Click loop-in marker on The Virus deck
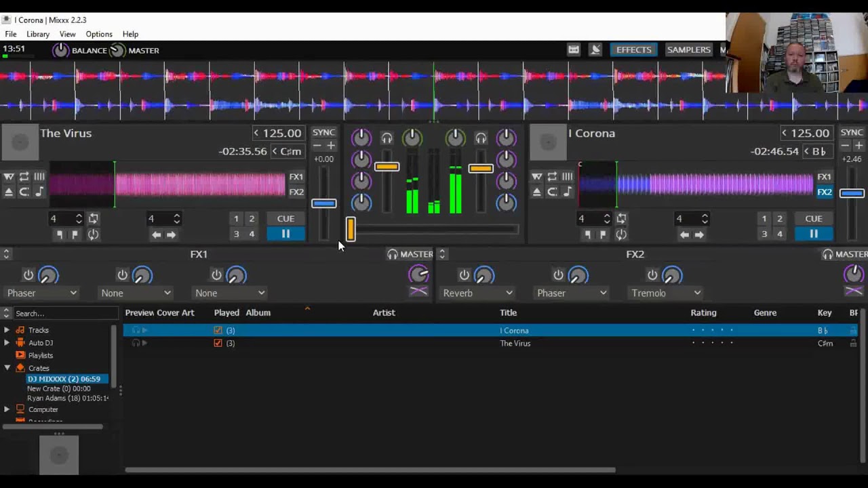 click(x=60, y=235)
